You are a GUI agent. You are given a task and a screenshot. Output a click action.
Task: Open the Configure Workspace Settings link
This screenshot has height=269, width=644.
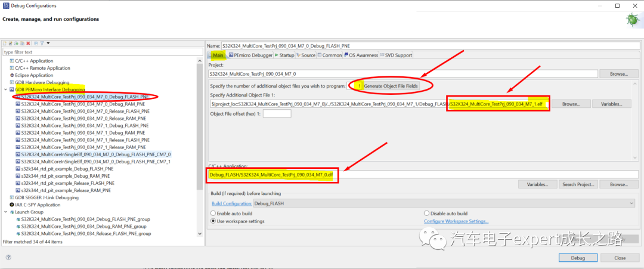[456, 221]
